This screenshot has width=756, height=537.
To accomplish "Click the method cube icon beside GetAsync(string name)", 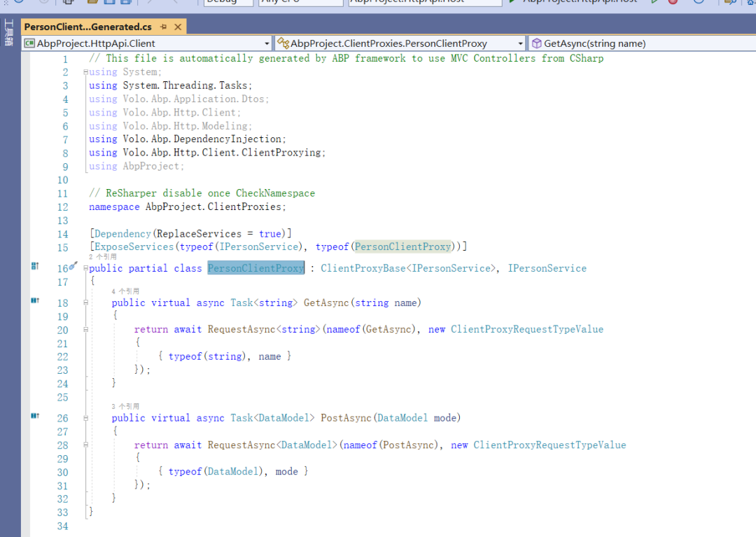I will (x=536, y=43).
